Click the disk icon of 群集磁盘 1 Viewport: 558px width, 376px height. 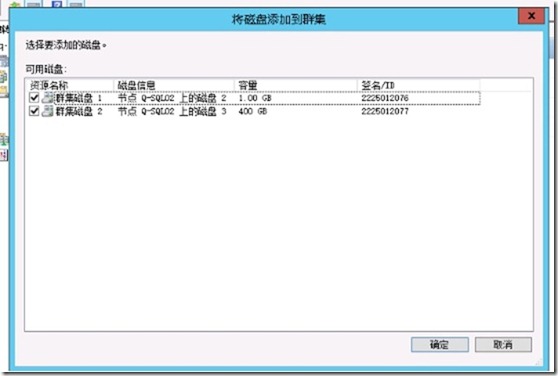click(47, 97)
